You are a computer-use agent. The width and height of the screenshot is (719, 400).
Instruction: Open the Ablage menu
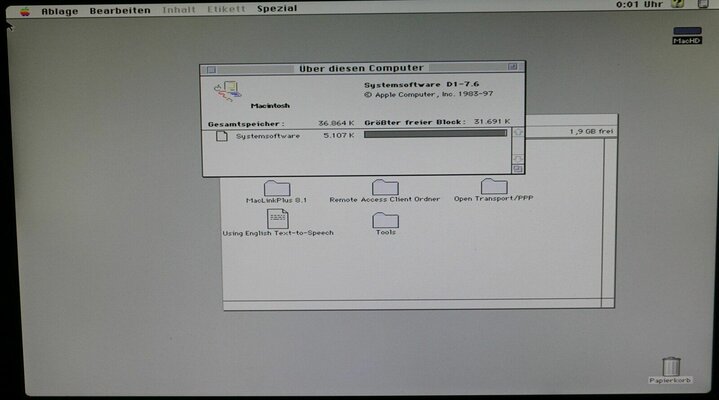click(x=59, y=10)
